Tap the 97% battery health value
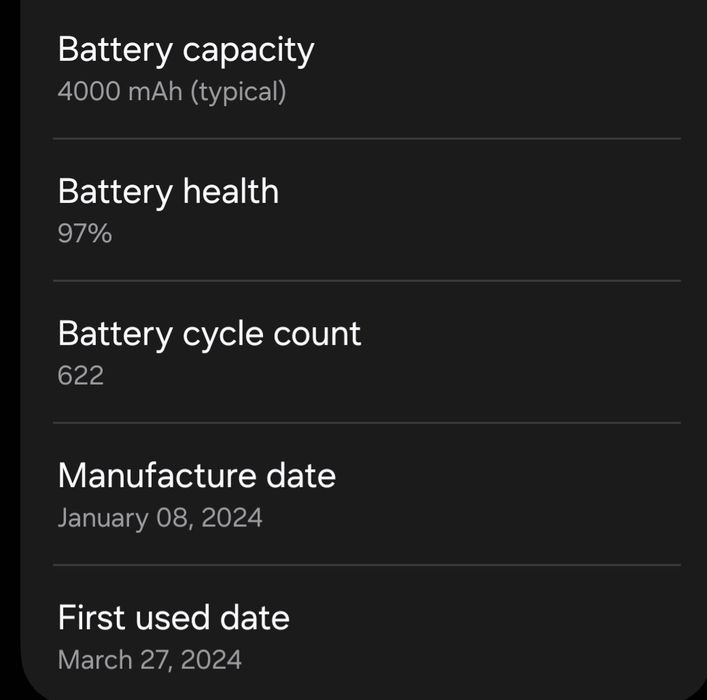This screenshot has height=700, width=707. click(x=85, y=234)
